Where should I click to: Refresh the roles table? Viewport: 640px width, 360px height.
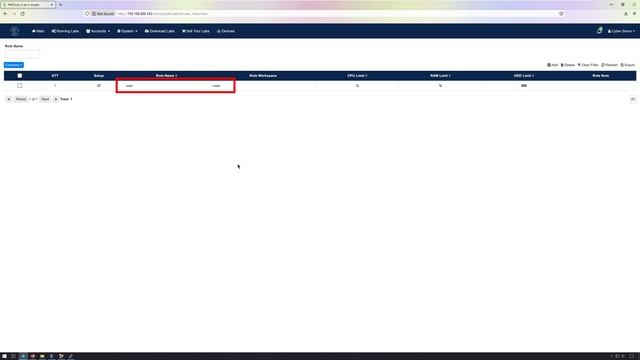click(609, 65)
